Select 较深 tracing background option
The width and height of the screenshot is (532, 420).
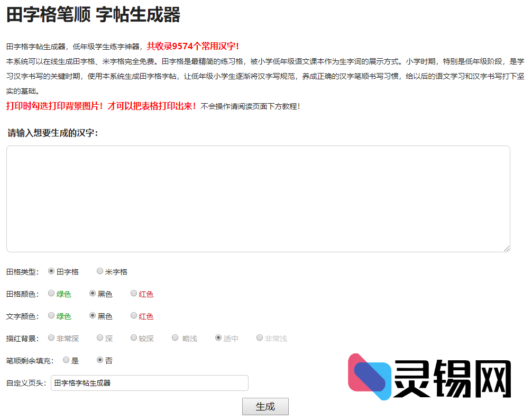pos(134,337)
